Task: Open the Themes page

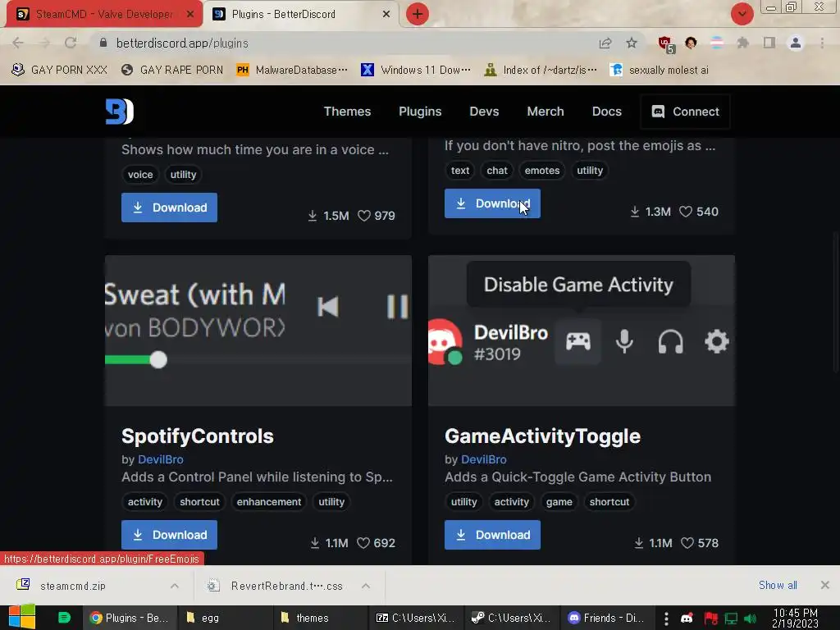Action: [x=347, y=112]
